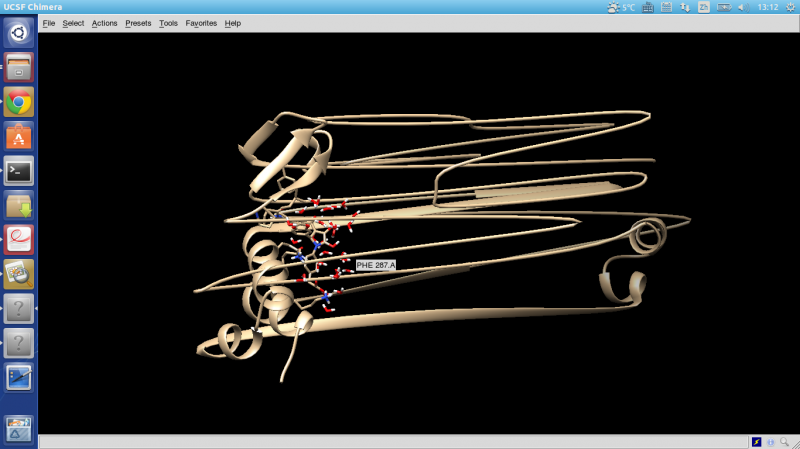Viewport: 800px width, 449px height.
Task: Open the screen drawing tool dock icon
Action: [x=19, y=378]
